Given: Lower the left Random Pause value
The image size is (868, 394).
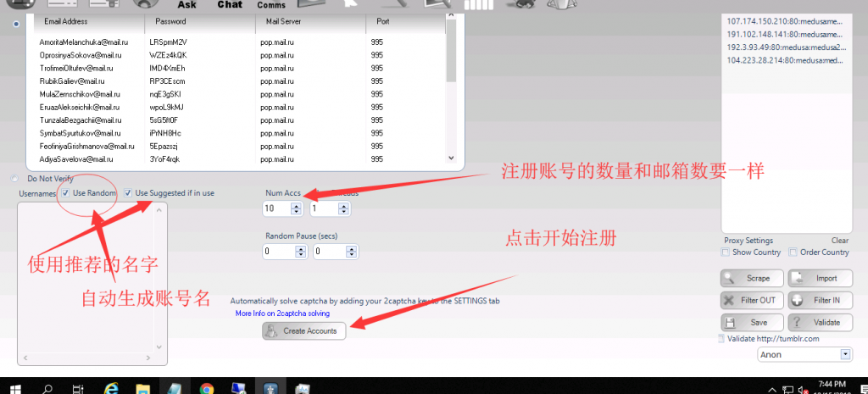Looking at the screenshot, I should (301, 255).
